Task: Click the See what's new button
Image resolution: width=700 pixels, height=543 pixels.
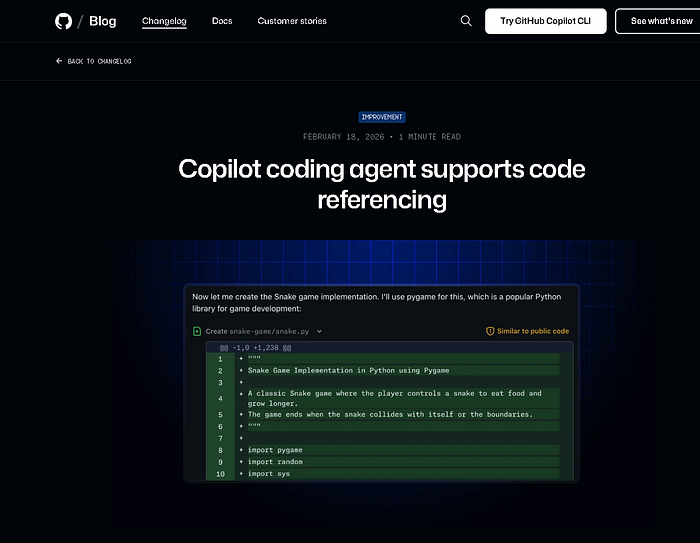Action: (658, 21)
